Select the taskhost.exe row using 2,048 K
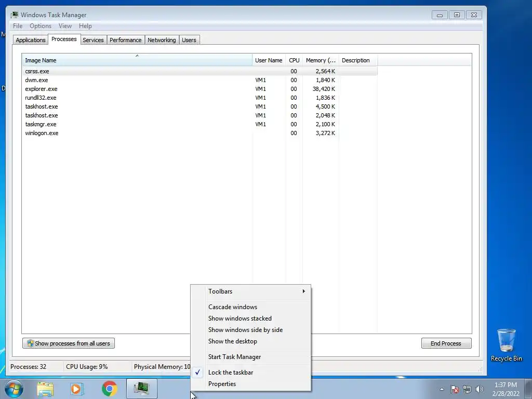 click(200, 115)
